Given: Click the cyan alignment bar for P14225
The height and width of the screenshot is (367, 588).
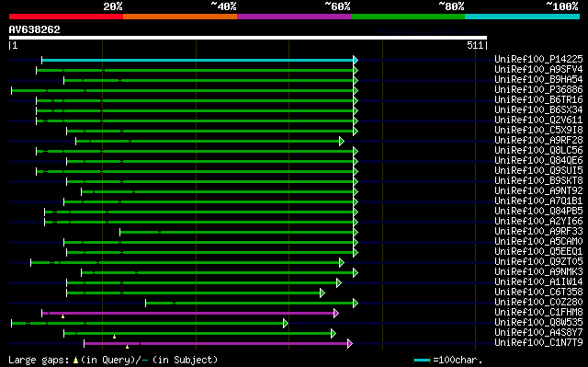Looking at the screenshot, I should [198, 60].
